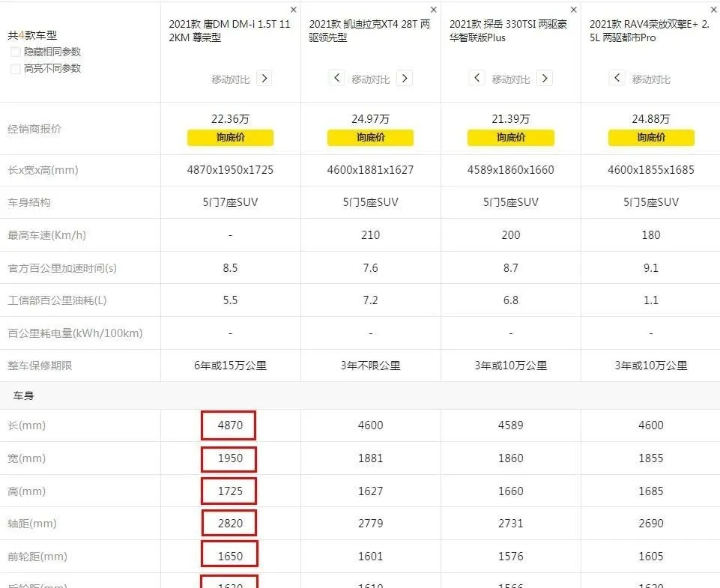This screenshot has width=720, height=588.
Task: Click the acceleration value 7.6
Action: 370,267
